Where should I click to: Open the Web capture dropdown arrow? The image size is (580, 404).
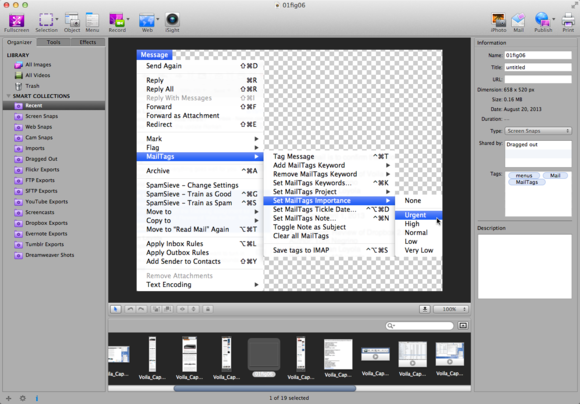158,18
